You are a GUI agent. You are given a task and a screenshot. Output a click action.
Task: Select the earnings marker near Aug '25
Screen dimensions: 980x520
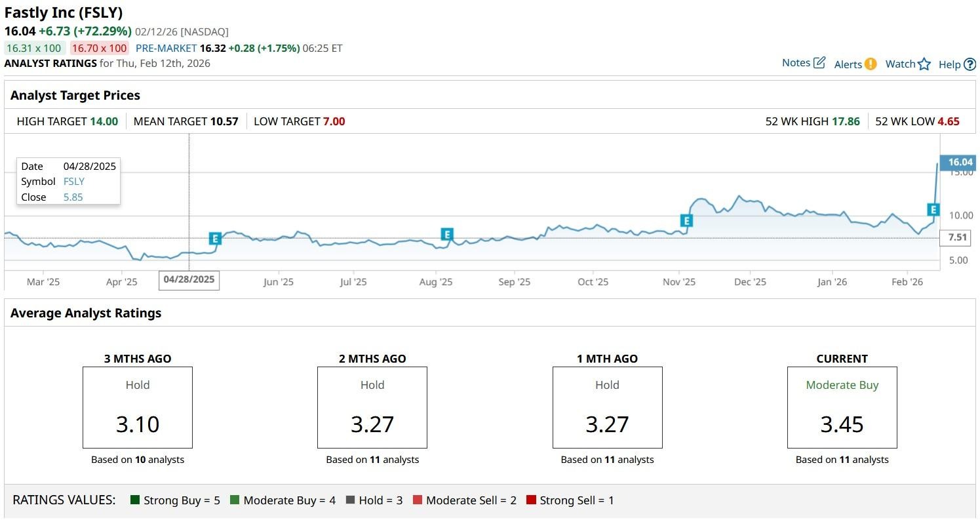(x=447, y=234)
